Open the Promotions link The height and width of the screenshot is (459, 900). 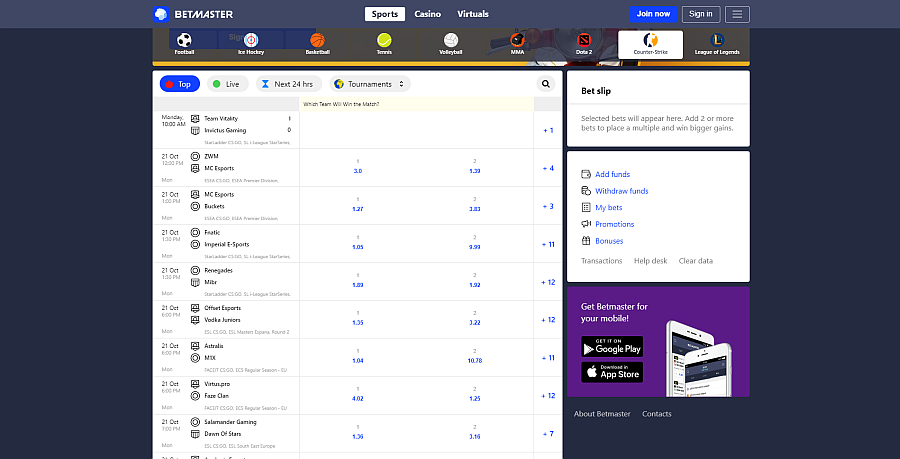(615, 224)
